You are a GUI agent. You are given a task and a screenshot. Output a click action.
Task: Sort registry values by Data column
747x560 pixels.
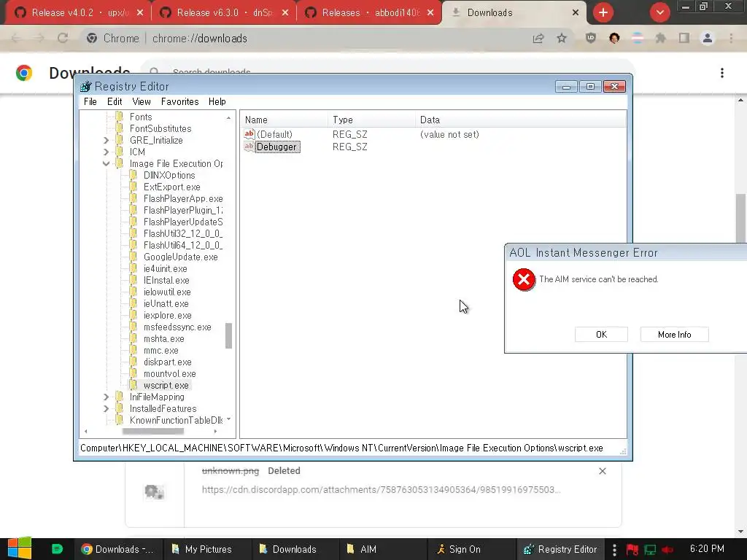521,120
